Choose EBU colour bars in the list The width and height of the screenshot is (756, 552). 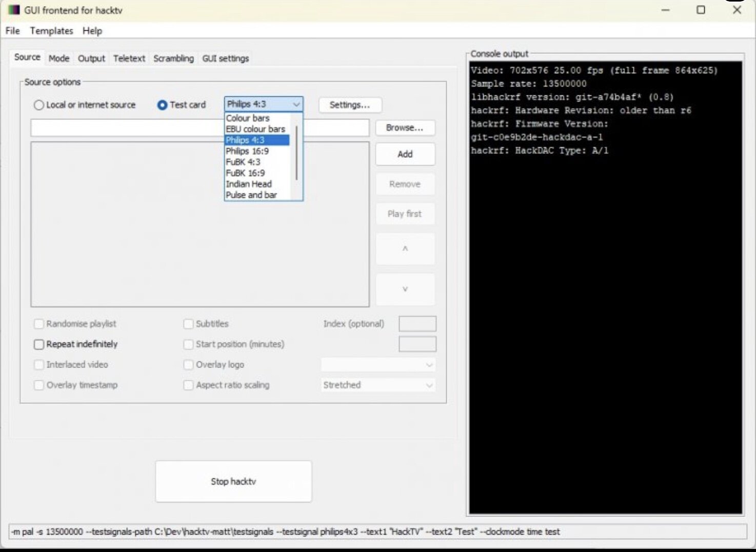coord(255,129)
